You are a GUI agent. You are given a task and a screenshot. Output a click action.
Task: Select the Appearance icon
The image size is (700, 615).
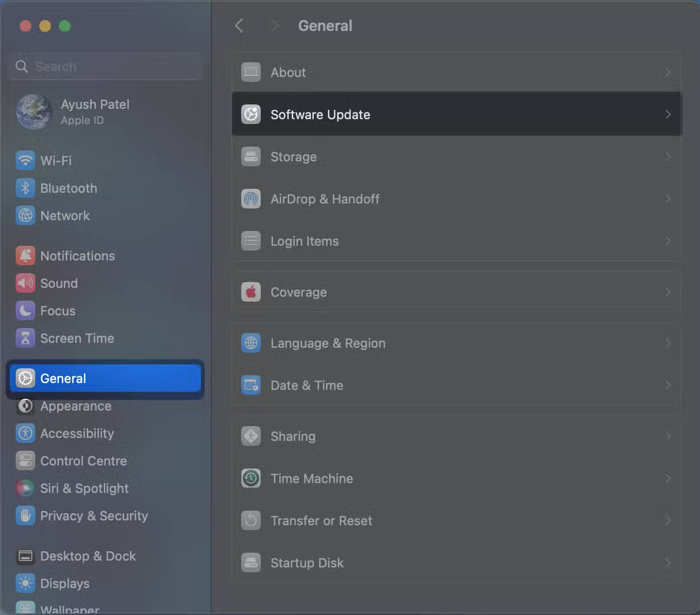(25, 406)
